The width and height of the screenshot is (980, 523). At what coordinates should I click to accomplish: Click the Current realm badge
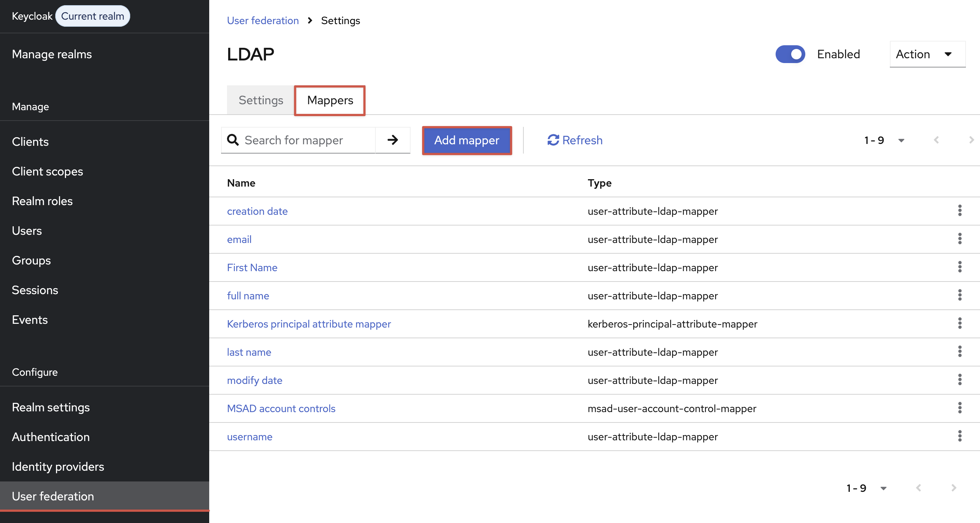[x=92, y=16]
